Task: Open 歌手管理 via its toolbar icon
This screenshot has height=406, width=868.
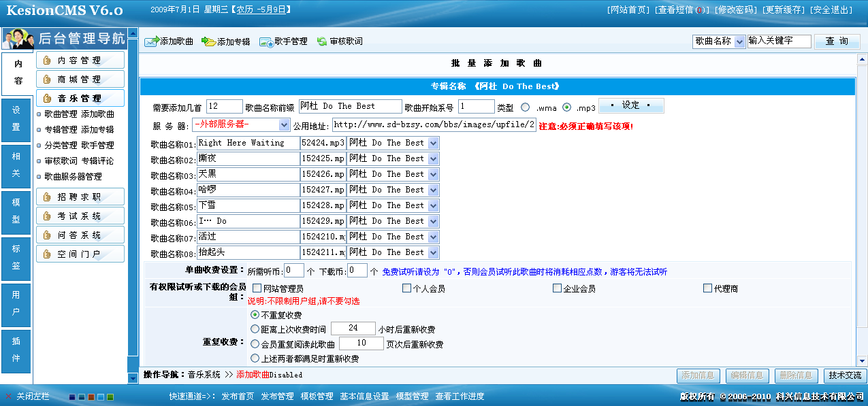Action: 266,42
